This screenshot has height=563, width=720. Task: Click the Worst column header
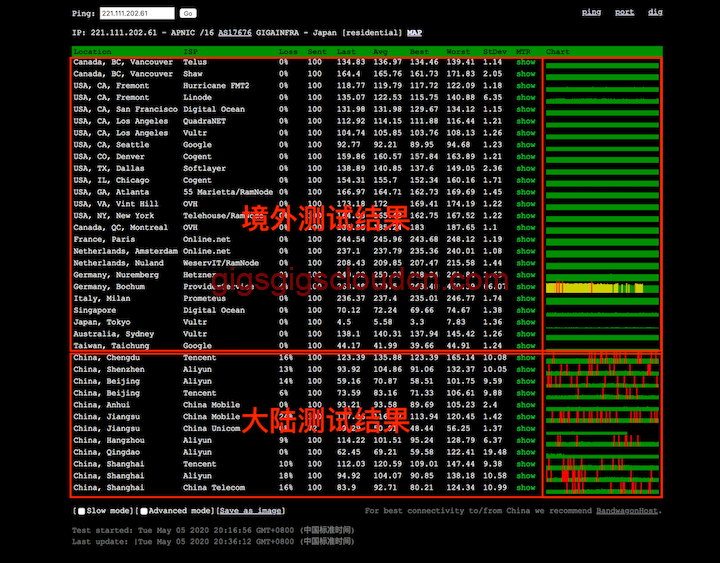pos(458,52)
